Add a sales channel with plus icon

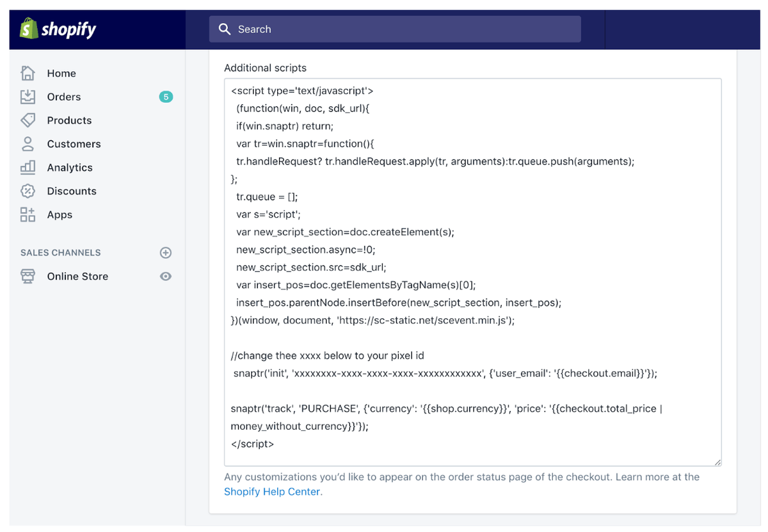[x=166, y=252]
